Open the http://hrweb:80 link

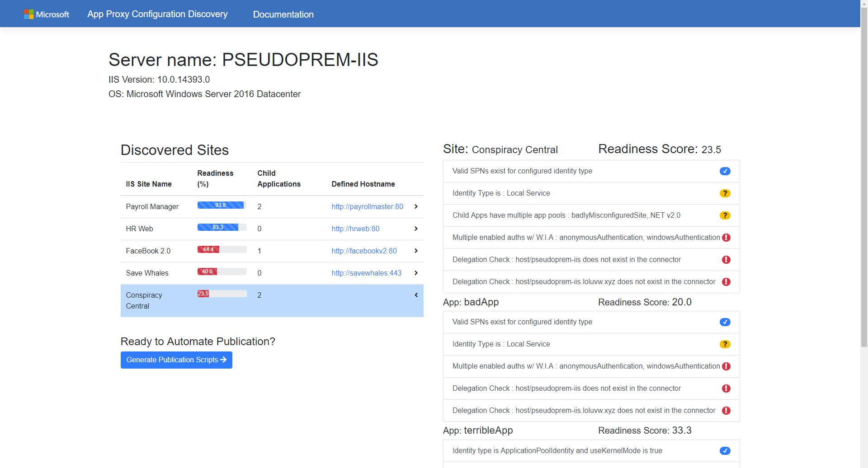click(355, 229)
